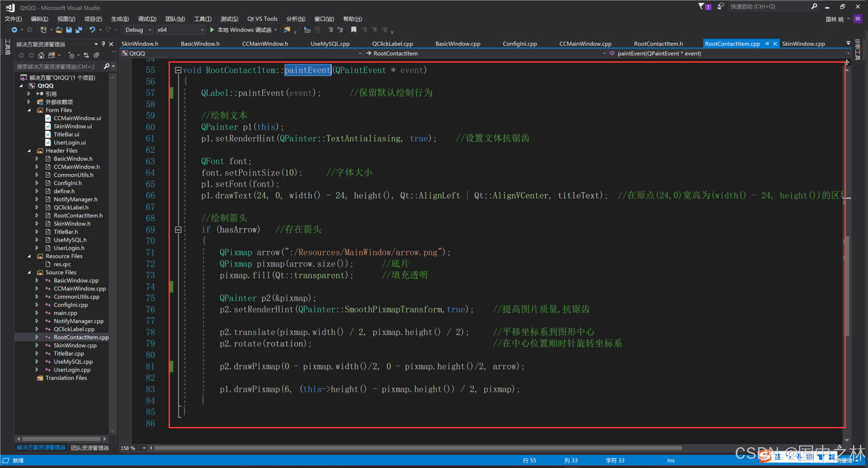Pin the Solution Explorer panel
Screen dimensions: 868x468
click(104, 44)
